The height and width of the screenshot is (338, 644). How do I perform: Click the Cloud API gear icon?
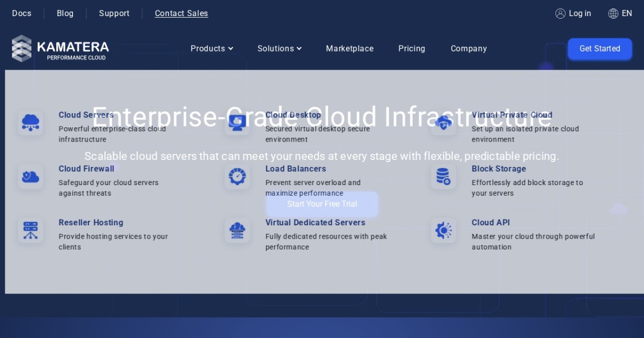444,230
